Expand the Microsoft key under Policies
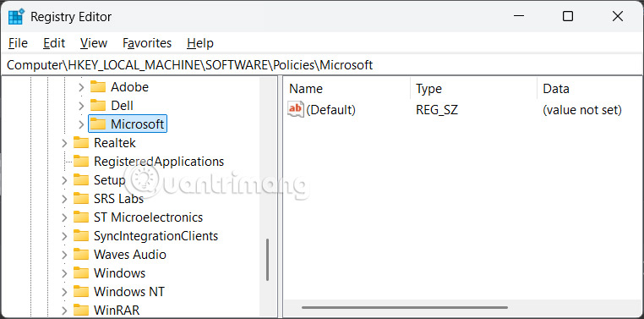Viewport: 644px width, 319px height. point(81,124)
